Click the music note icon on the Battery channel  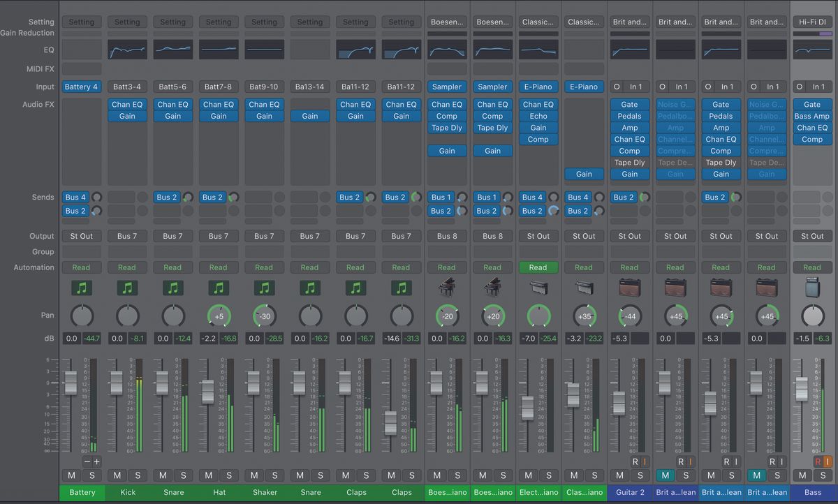pyautogui.click(x=82, y=287)
